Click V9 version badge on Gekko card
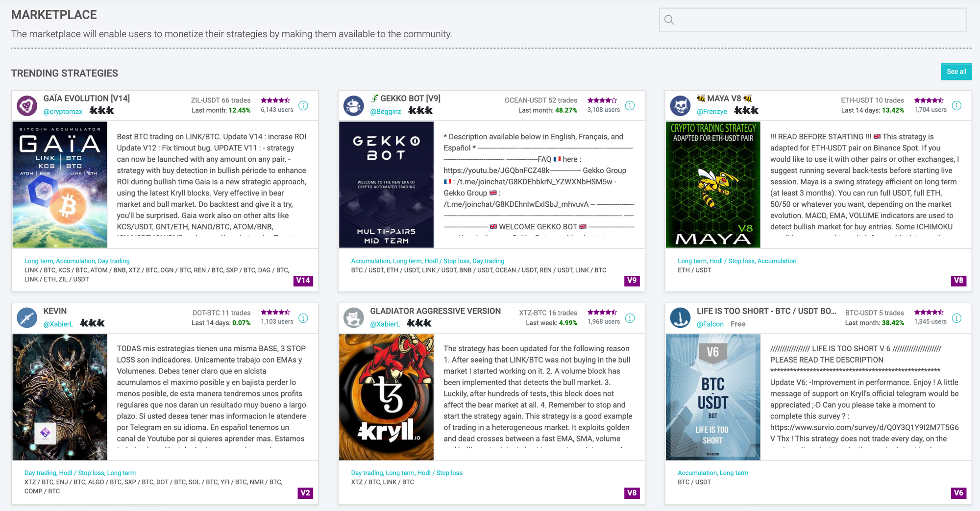The height and width of the screenshot is (511, 980). (632, 281)
